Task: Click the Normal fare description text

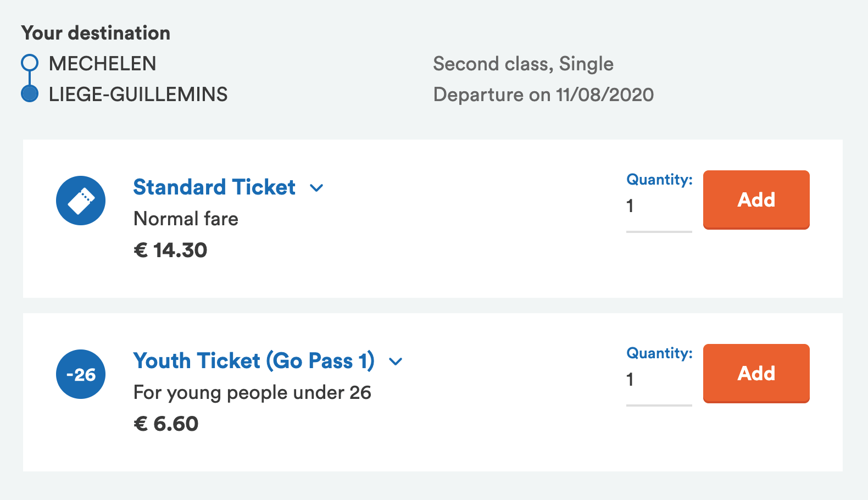Action: pyautogui.click(x=186, y=219)
